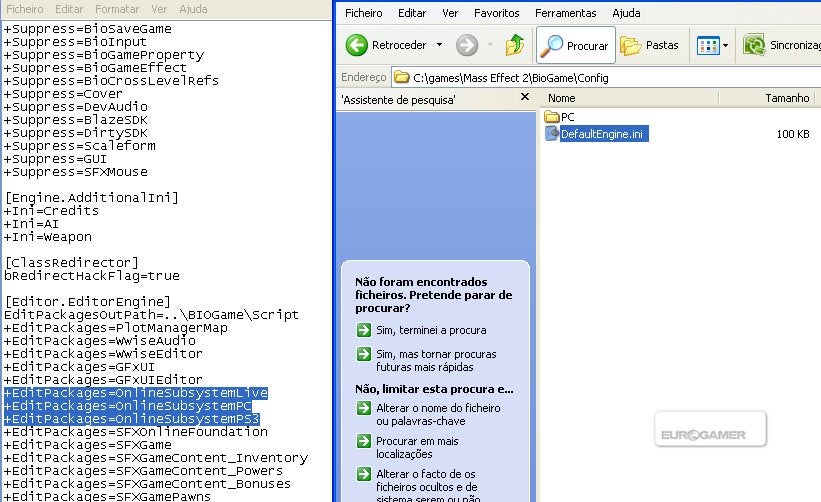Open Explorer Ferramentas menu
This screenshot has width=821, height=502.
pos(565,13)
